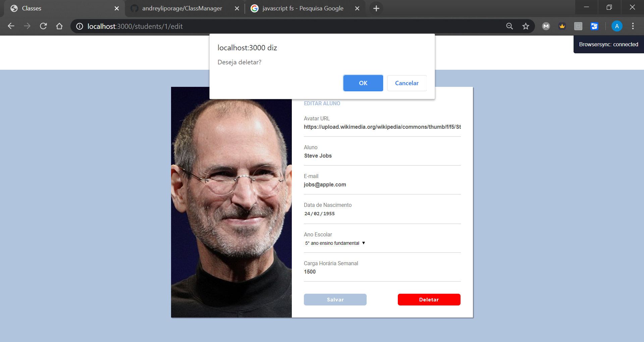Toggle the bookmark star for this page

(x=526, y=26)
